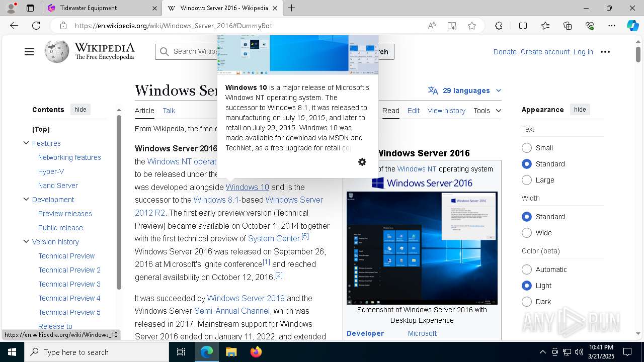The width and height of the screenshot is (644, 362).
Task: Open the volume control in the tray
Action: click(x=579, y=352)
